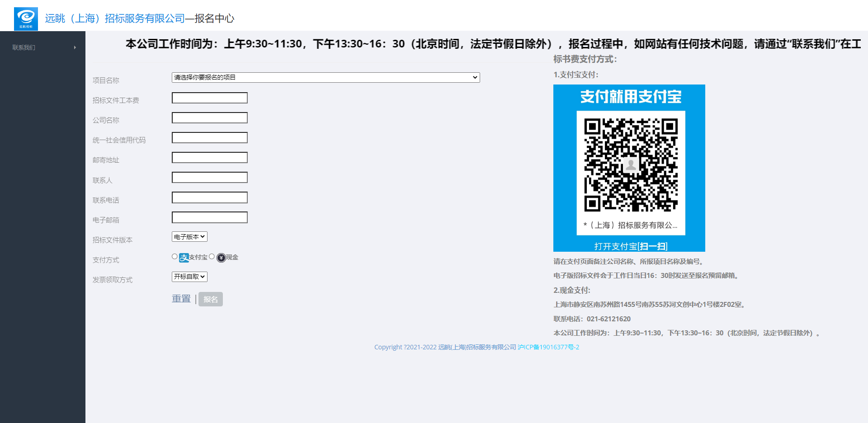Expand the 联系我们 sidebar arrow
The width and height of the screenshot is (868, 423).
[x=75, y=47]
